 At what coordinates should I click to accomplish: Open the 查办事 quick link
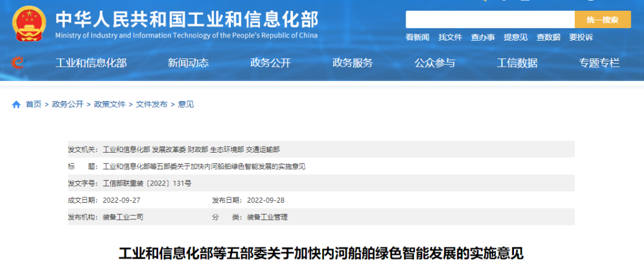pos(482,38)
